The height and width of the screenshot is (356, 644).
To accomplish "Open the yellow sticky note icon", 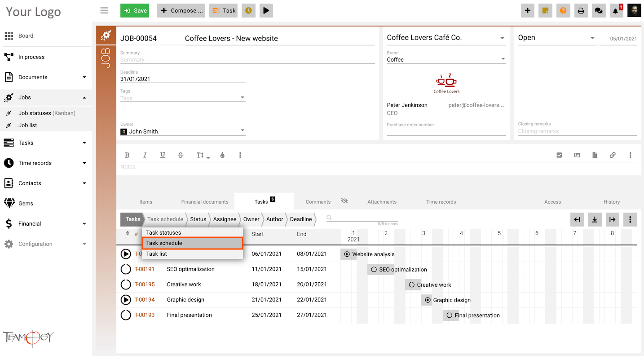I will tap(545, 10).
